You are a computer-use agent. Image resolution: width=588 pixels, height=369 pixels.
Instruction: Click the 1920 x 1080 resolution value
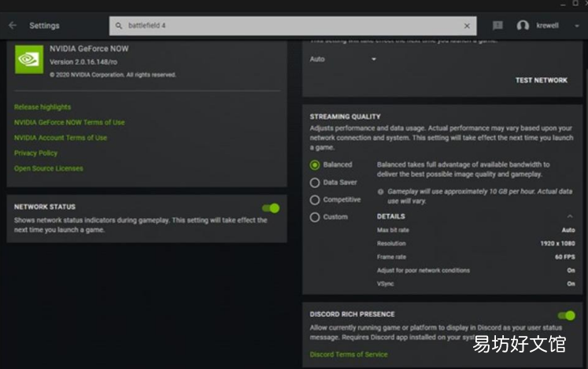coord(557,243)
